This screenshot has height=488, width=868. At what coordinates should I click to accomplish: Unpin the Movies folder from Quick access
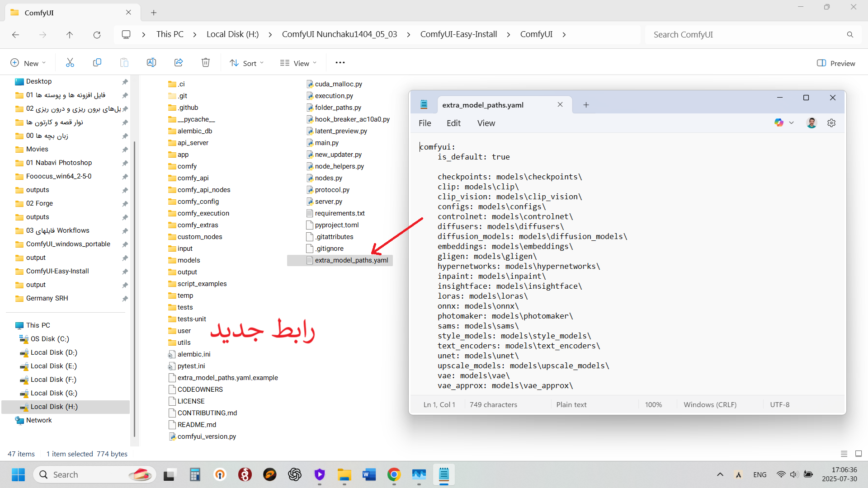click(125, 149)
